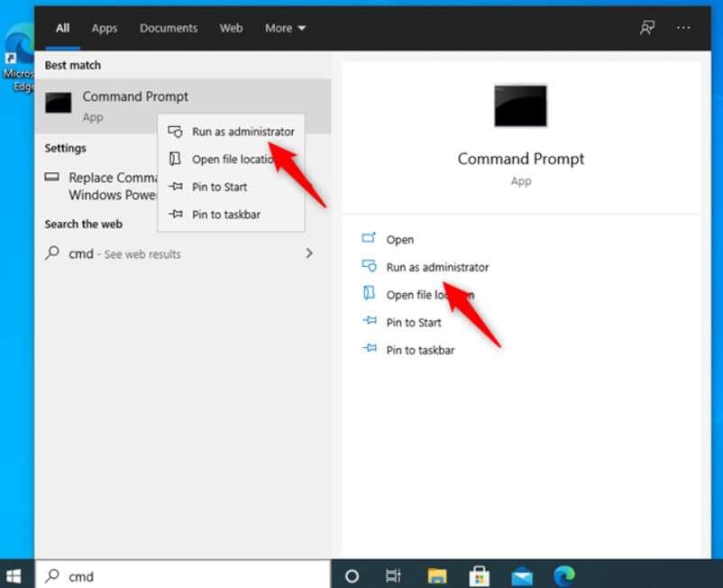723x588 pixels.
Task: Click the Open icon in preview pane
Action: (x=369, y=238)
